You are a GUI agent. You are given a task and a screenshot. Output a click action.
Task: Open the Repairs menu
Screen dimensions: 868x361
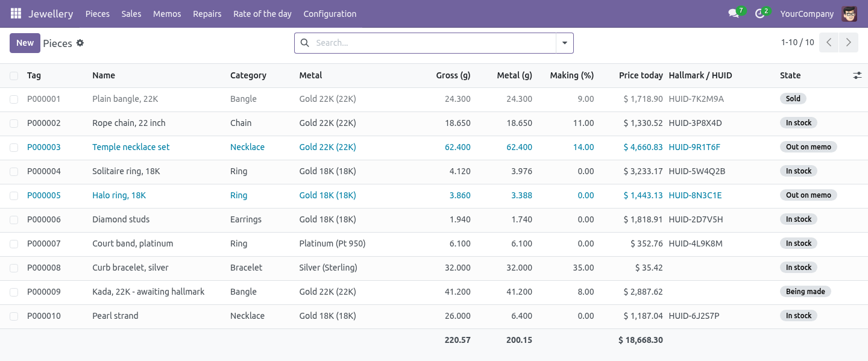[207, 13]
